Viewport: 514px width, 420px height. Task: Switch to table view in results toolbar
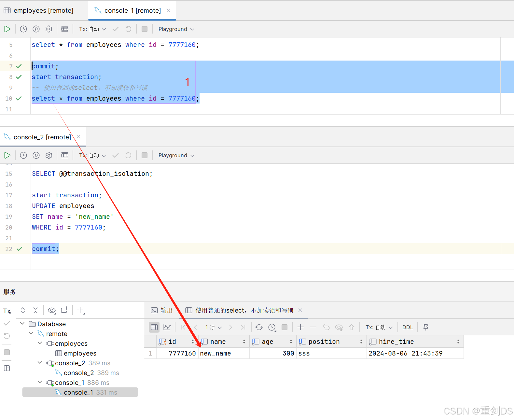[x=154, y=327]
